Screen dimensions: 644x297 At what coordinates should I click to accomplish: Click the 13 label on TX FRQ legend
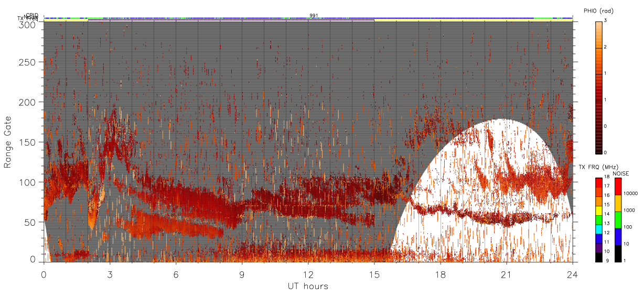click(x=607, y=224)
